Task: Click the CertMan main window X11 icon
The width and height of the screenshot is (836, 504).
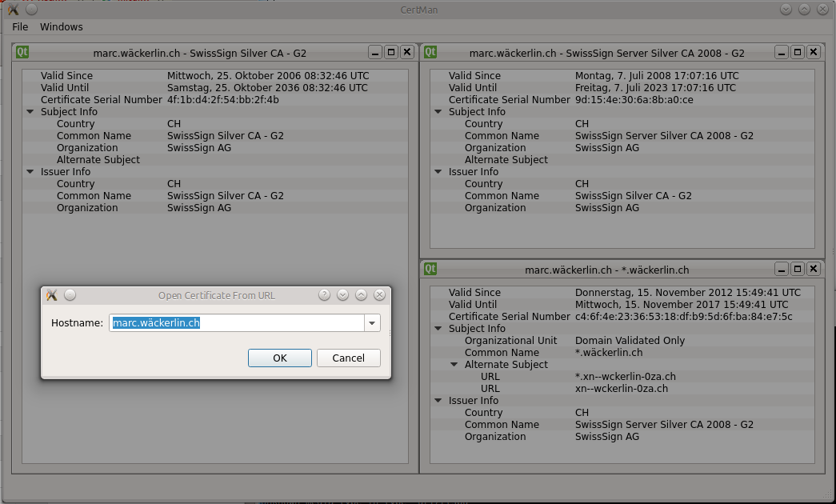Action: coord(14,10)
